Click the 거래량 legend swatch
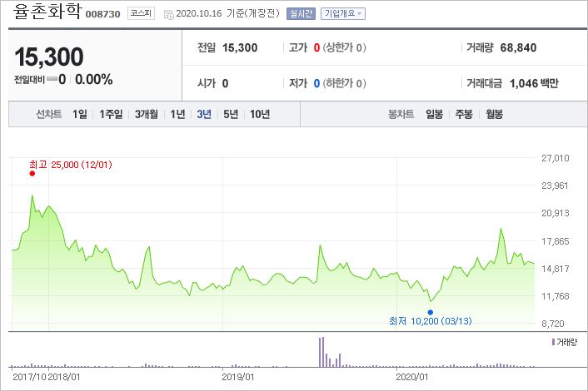The height and width of the screenshot is (391, 588). tap(553, 342)
